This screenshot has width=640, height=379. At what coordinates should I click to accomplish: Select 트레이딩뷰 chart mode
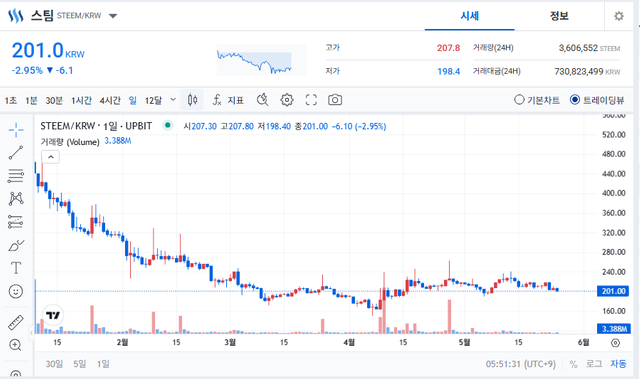[597, 100]
